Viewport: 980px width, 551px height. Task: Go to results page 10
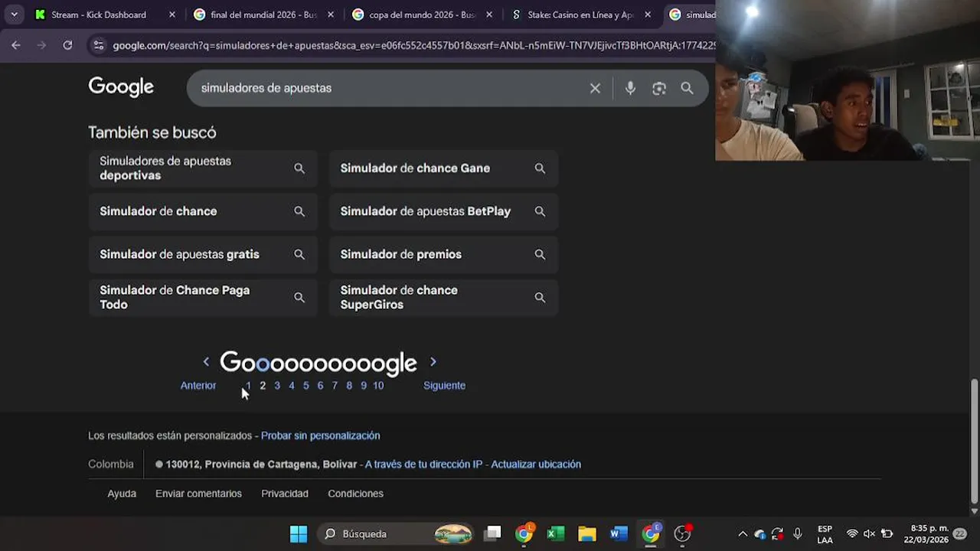pos(378,386)
